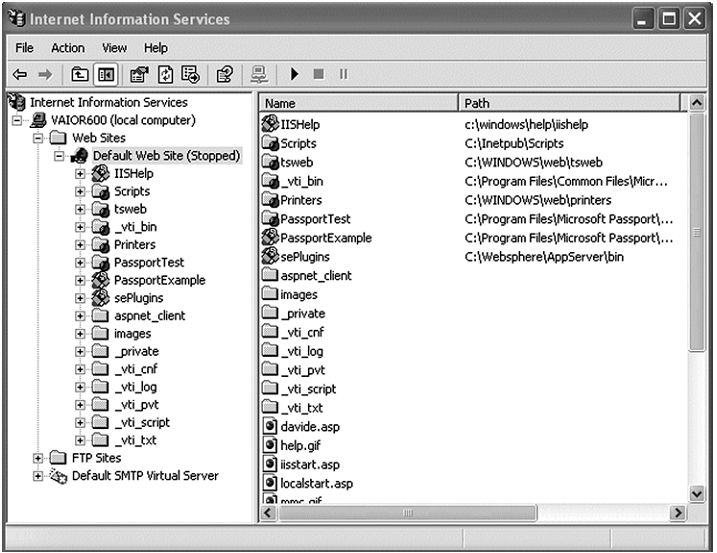Sort by the Path column header
This screenshot has width=717, height=553.
coord(569,103)
